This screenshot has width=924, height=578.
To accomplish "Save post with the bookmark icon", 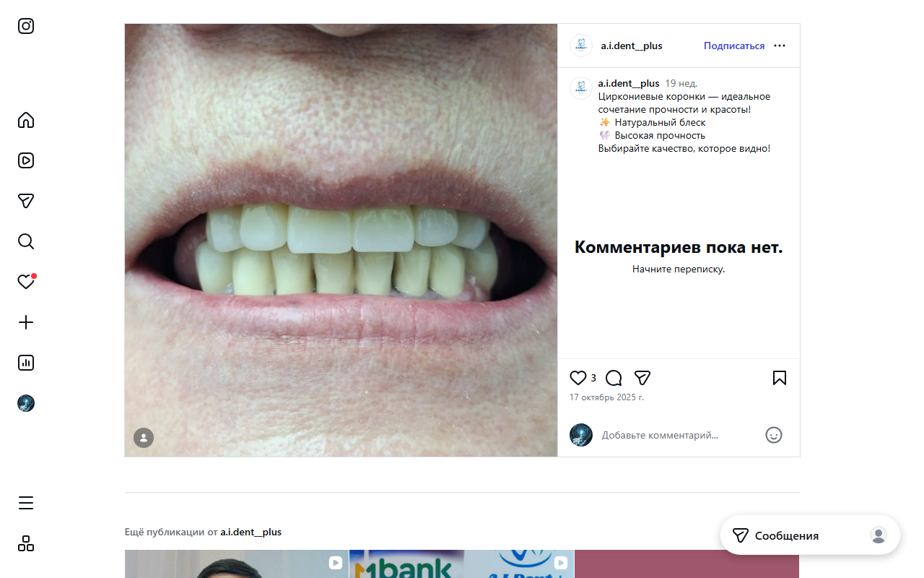I will pyautogui.click(x=780, y=378).
